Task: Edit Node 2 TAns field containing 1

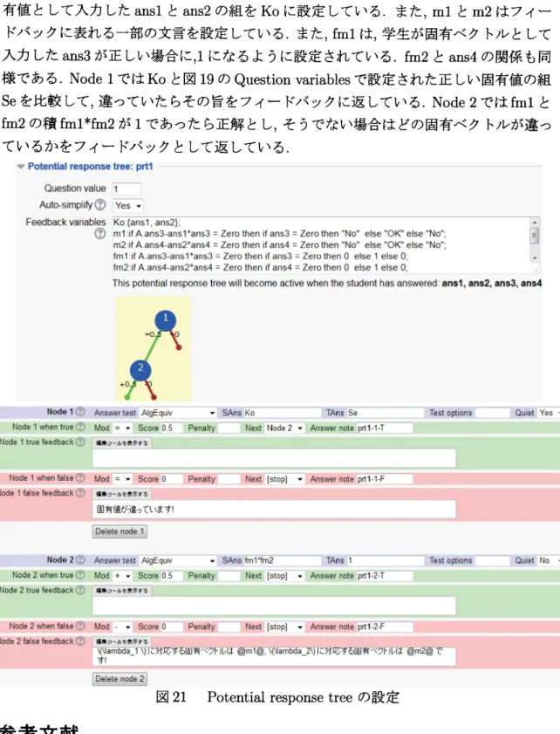Action: coord(385,561)
